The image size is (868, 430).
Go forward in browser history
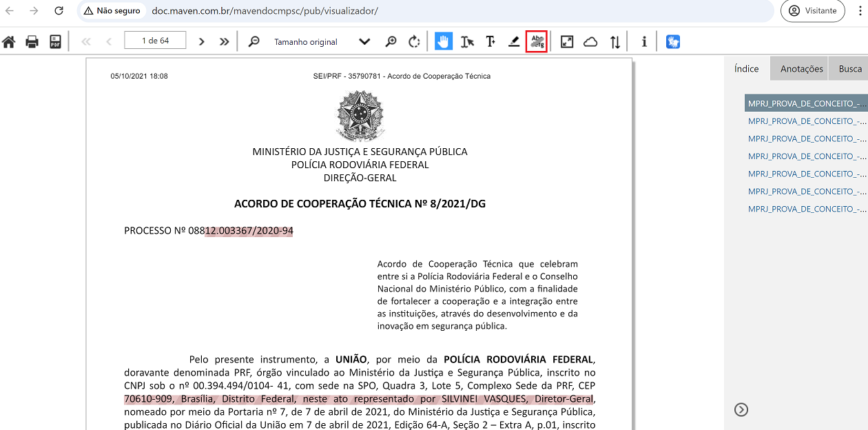pos(34,10)
